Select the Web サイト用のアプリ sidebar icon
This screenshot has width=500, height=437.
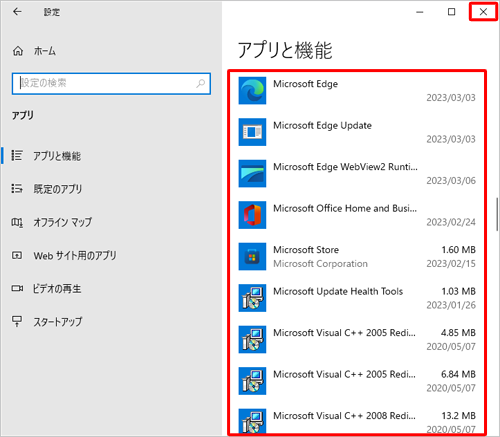point(17,256)
